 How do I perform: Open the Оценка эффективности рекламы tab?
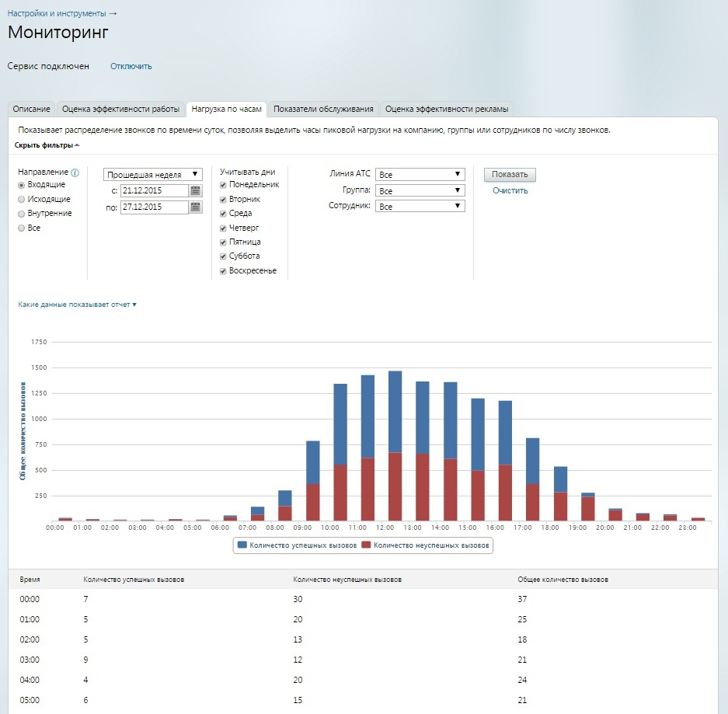coord(447,110)
